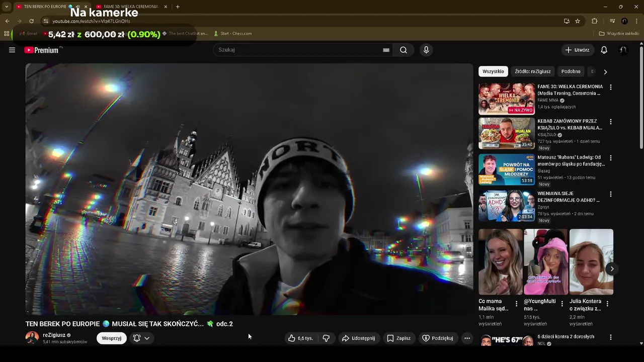The width and height of the screenshot is (644, 362).
Task: Go back in browser history
Action: (7, 21)
